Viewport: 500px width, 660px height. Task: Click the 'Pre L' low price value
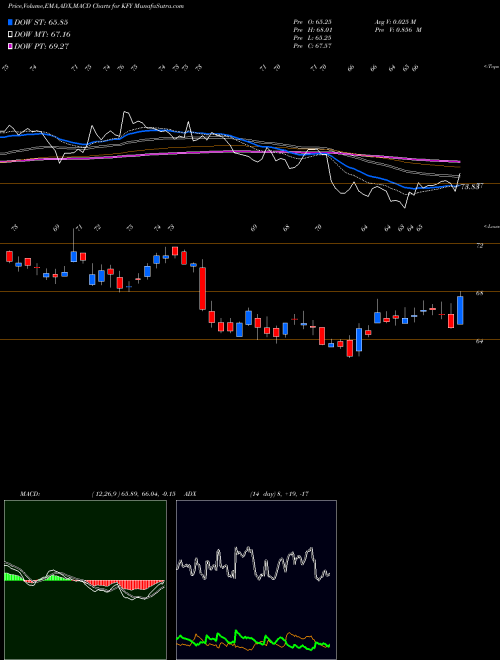point(312,38)
